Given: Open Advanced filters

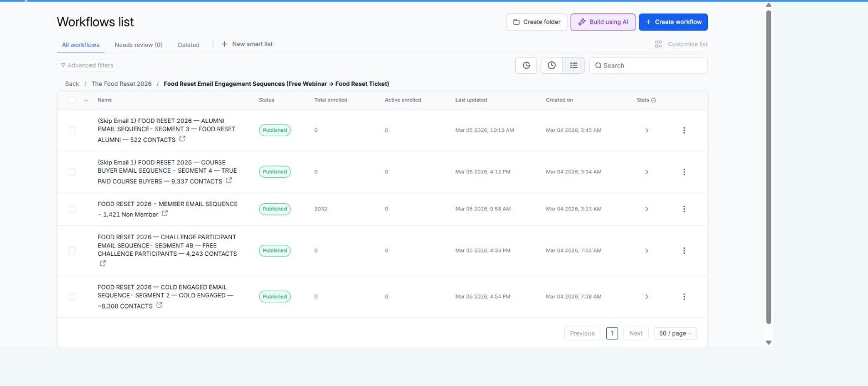Looking at the screenshot, I should [x=87, y=65].
